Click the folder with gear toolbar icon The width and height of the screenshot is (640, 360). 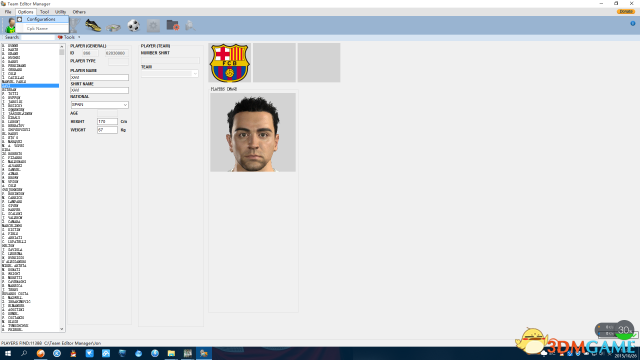pyautogui.click(x=173, y=25)
